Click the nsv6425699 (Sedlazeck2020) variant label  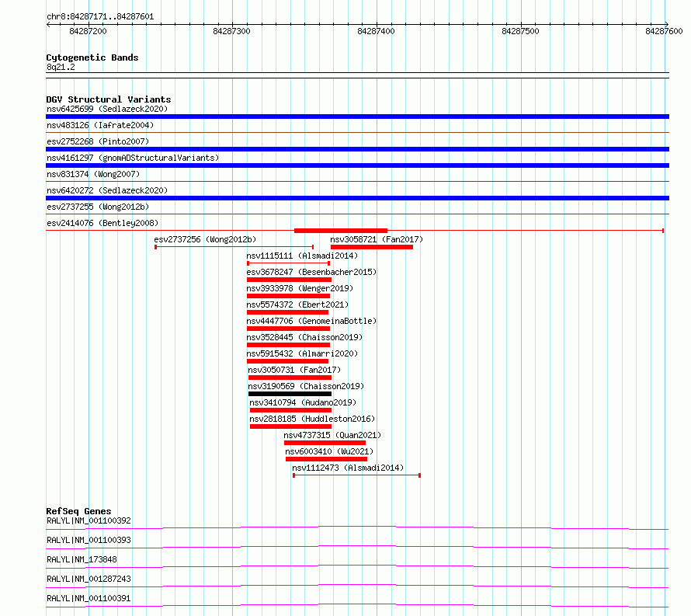(x=107, y=109)
